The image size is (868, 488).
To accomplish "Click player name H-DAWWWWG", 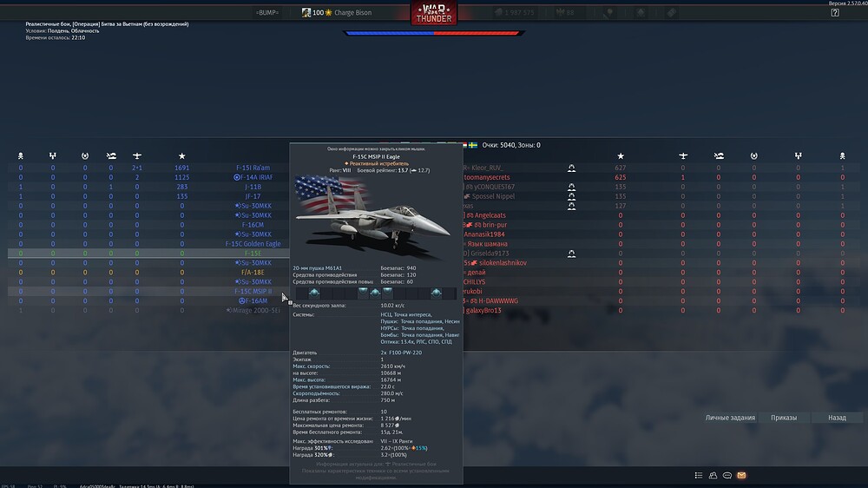I will coord(498,300).
